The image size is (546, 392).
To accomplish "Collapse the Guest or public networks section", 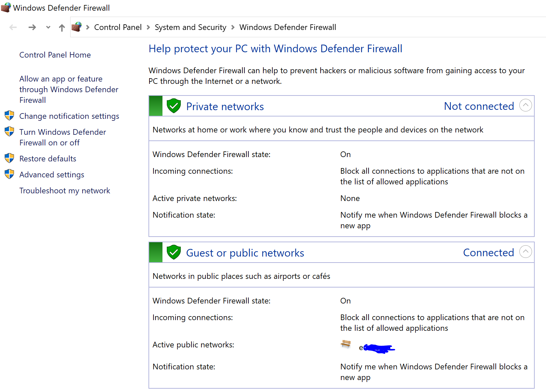I will tap(526, 252).
